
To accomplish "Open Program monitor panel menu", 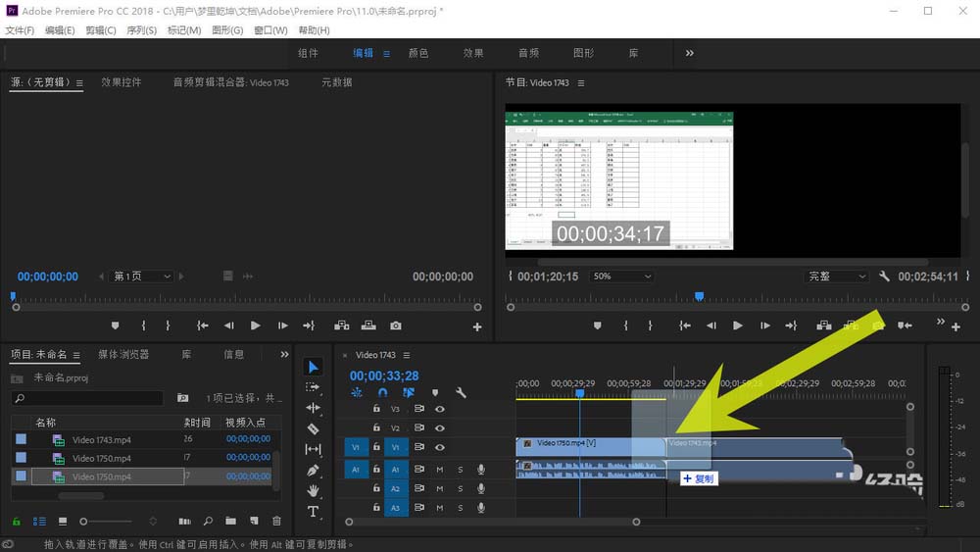I will pyautogui.click(x=580, y=82).
